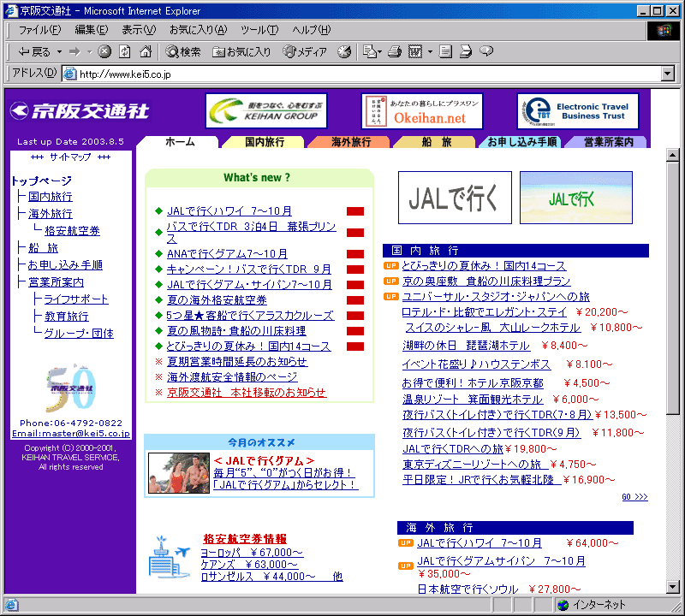The width and height of the screenshot is (685, 616).
Task: Click the Forward arrow toolbar button
Action: (74, 51)
